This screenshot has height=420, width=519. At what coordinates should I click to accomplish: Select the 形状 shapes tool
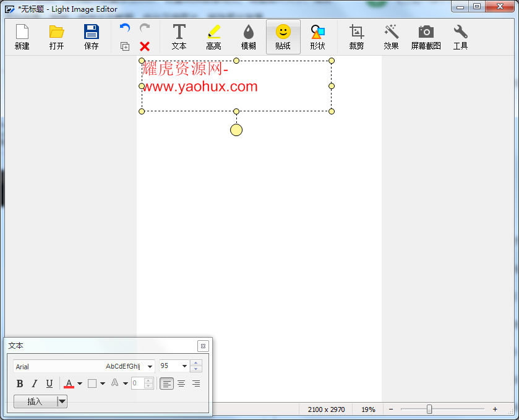point(317,37)
